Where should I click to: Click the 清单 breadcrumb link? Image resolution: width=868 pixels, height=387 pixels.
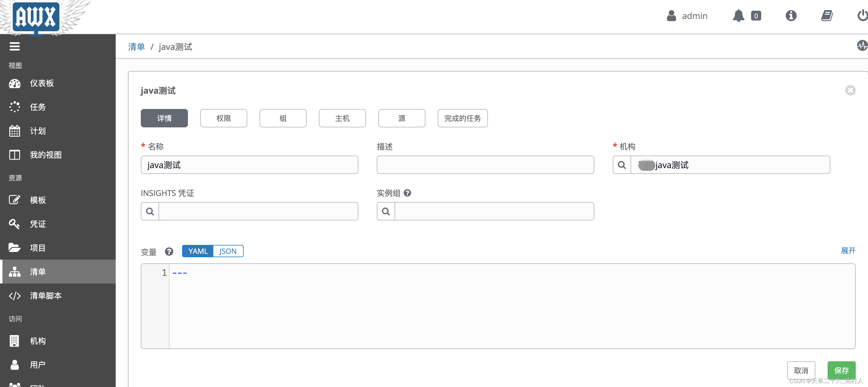pyautogui.click(x=137, y=47)
